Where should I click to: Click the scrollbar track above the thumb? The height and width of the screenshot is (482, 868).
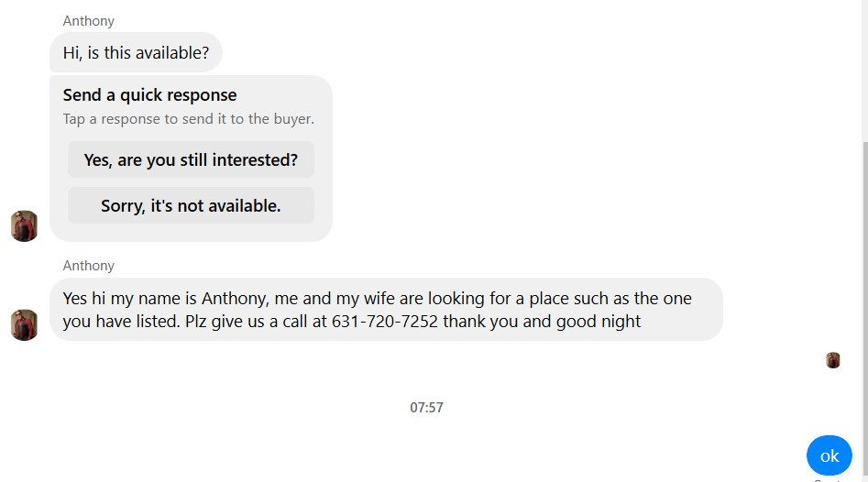pyautogui.click(x=864, y=69)
